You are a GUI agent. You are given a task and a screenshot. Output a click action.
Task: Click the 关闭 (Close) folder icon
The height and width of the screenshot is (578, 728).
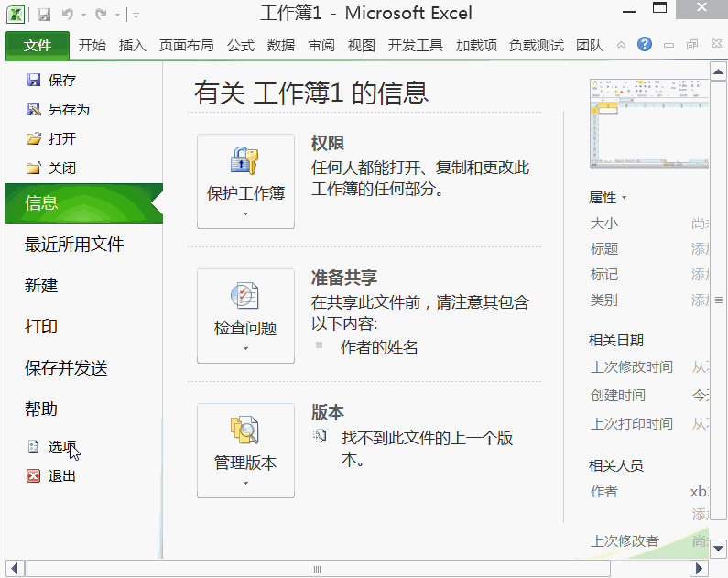click(34, 168)
